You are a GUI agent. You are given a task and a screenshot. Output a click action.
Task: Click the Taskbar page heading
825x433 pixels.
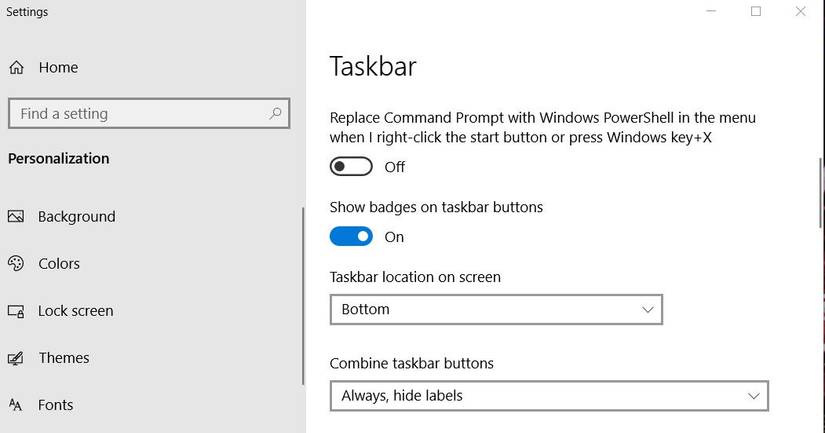(x=373, y=66)
